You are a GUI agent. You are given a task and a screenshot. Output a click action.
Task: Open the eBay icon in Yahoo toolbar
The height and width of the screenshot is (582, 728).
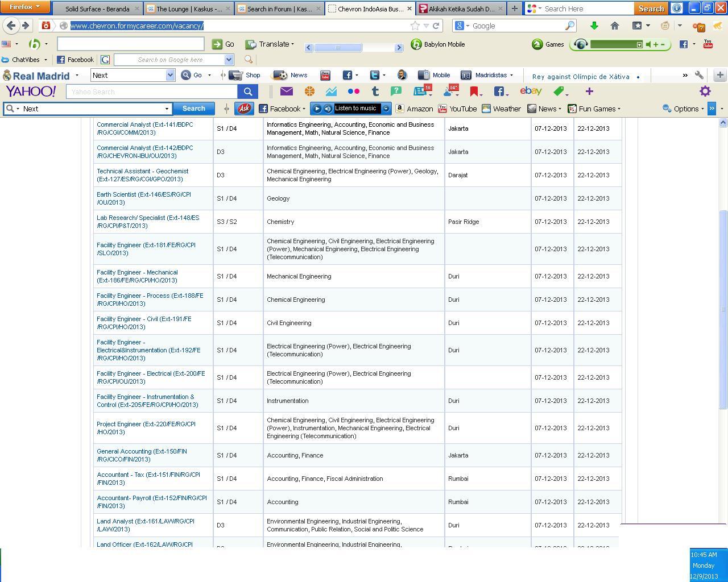[x=531, y=91]
